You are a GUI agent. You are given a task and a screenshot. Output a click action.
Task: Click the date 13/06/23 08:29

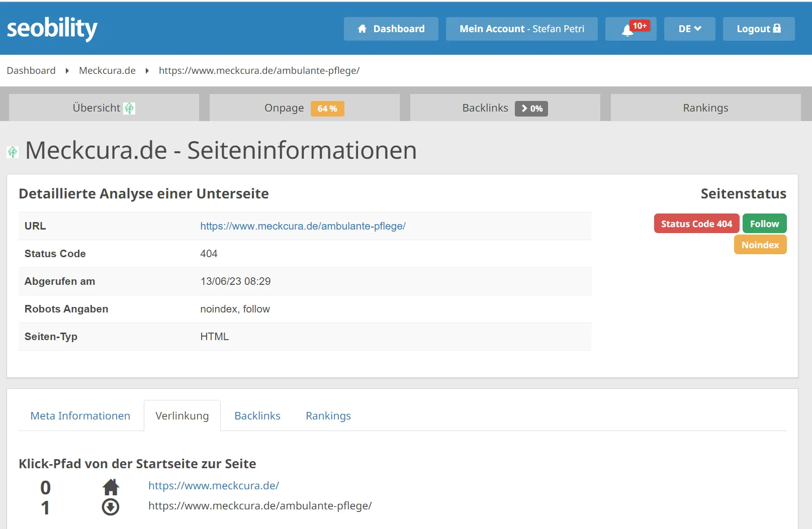(x=235, y=281)
